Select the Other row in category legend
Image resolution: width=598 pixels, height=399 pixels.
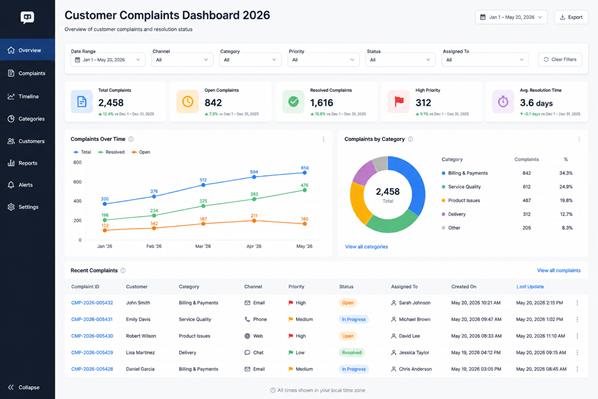507,228
